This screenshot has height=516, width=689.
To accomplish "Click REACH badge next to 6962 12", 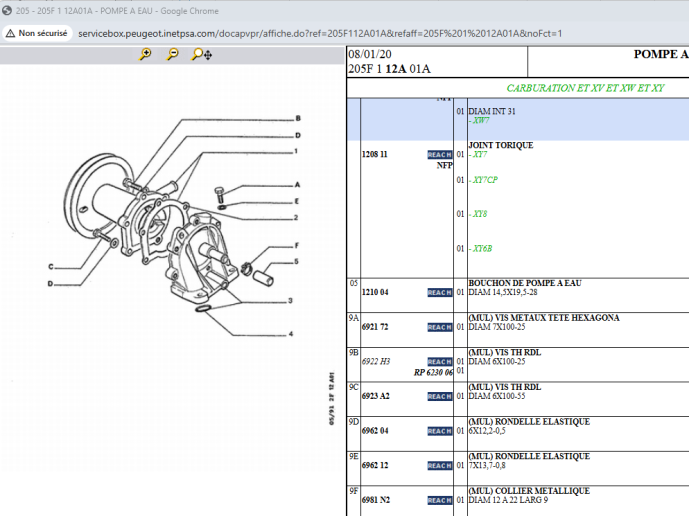I will [x=439, y=466].
